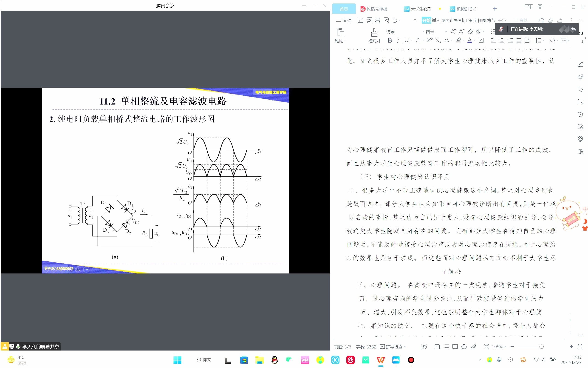Click font color A swatch
The image size is (588, 368).
pyautogui.click(x=470, y=40)
